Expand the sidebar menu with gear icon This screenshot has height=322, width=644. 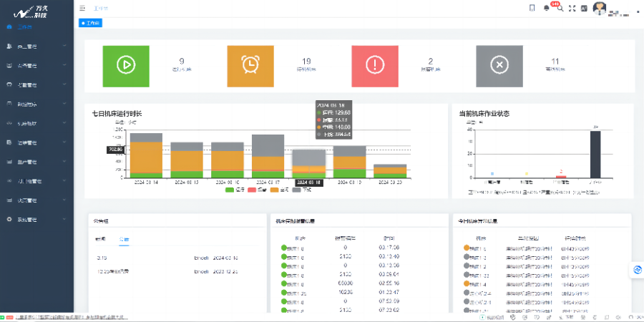click(x=37, y=220)
